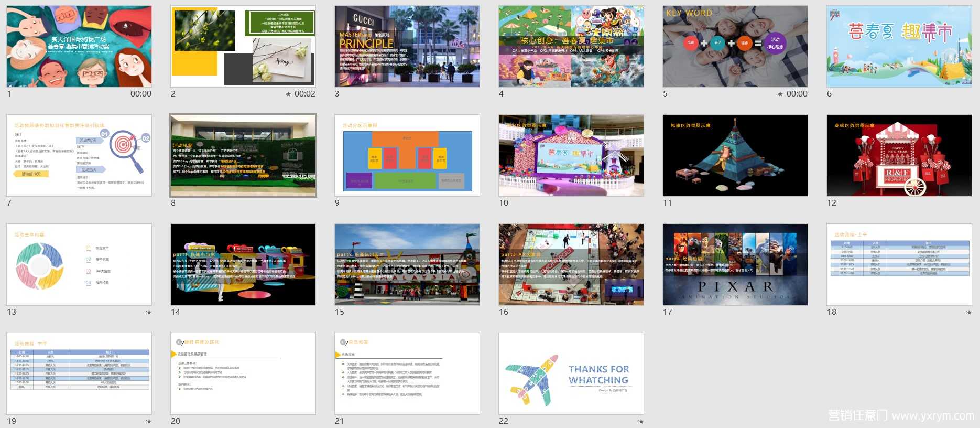Click the slide number "3" label
Image resolution: width=980 pixels, height=428 pixels.
(337, 94)
